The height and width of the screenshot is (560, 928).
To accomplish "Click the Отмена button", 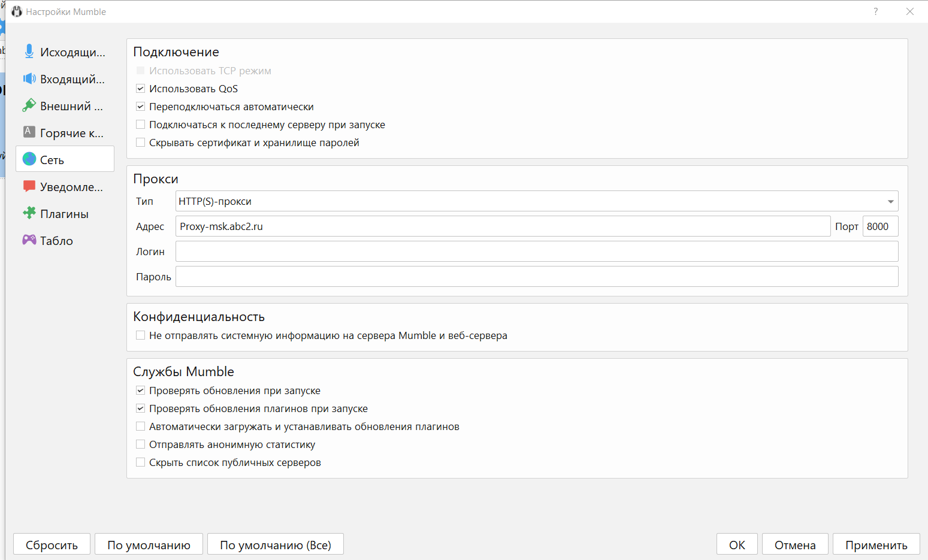I will [x=795, y=544].
